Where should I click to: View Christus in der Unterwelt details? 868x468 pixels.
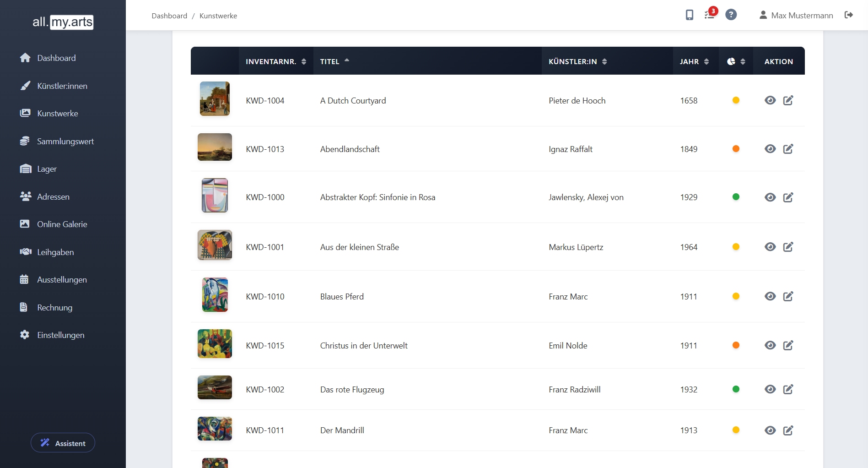point(770,345)
